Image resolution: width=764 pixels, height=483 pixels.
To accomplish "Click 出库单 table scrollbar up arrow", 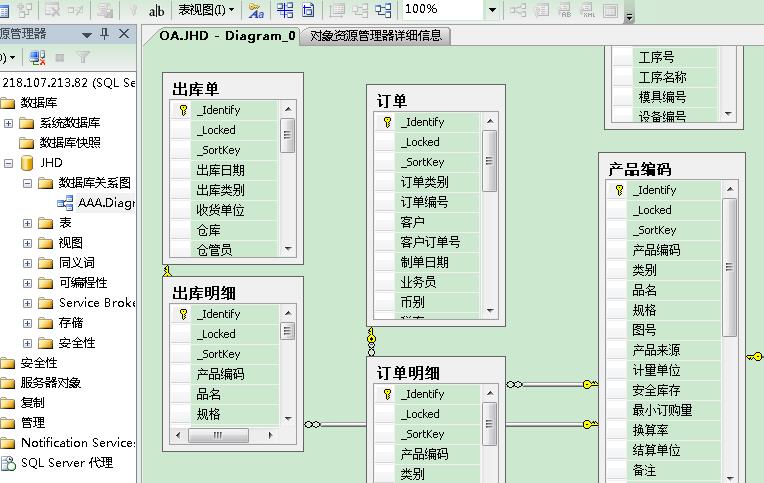I will pos(288,109).
